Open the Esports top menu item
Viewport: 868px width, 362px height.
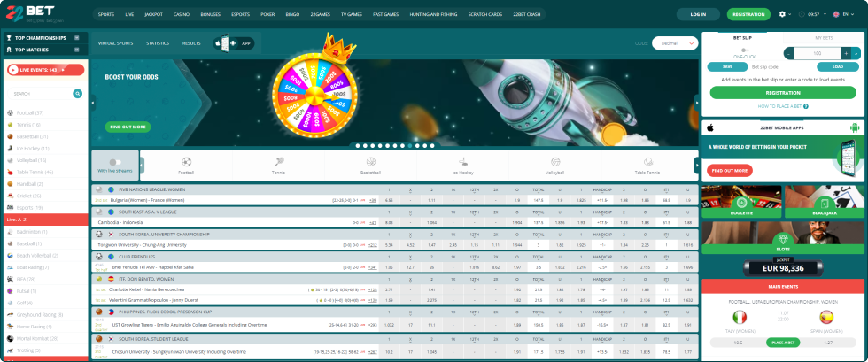coord(240,14)
